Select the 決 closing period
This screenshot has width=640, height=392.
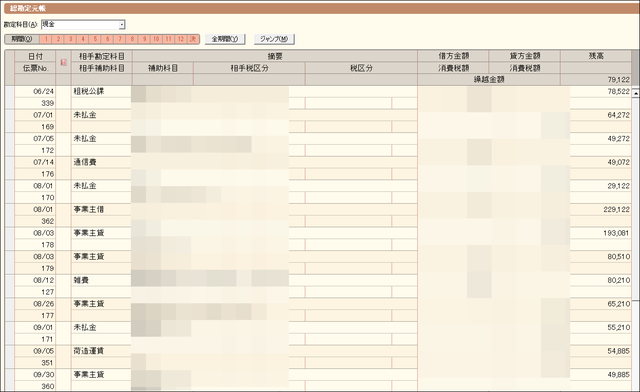193,39
